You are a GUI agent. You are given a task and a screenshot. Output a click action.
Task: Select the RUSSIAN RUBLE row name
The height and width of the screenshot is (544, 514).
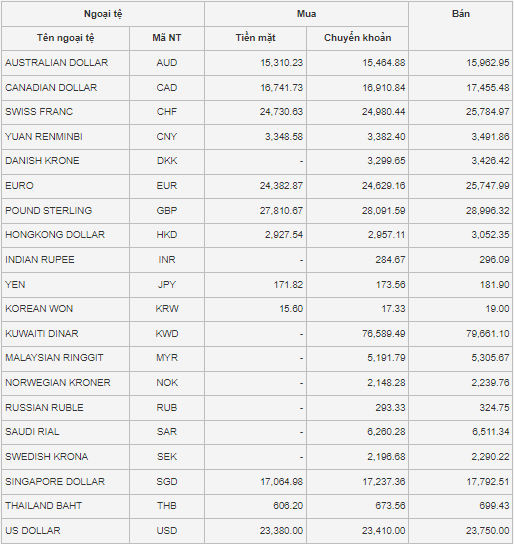click(x=44, y=408)
